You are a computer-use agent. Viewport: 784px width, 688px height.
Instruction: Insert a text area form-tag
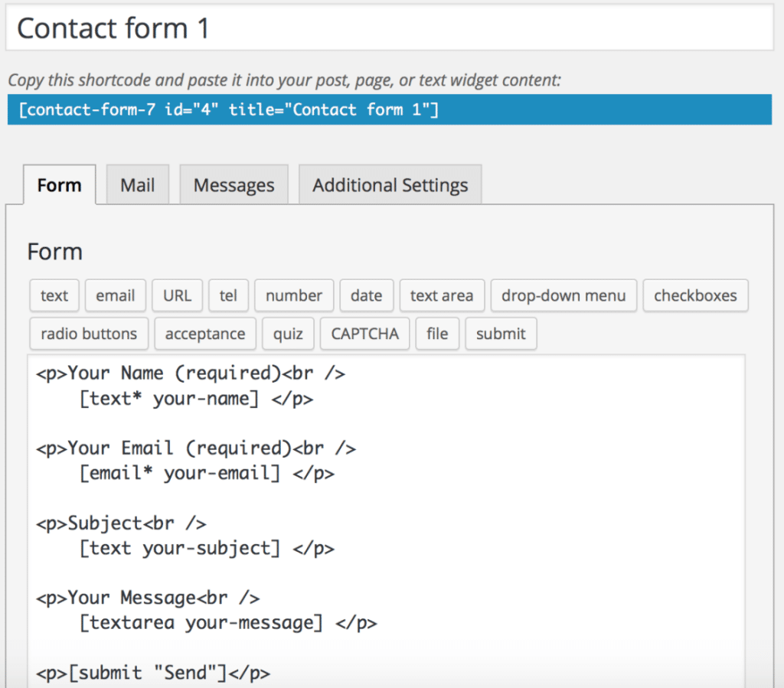442,295
